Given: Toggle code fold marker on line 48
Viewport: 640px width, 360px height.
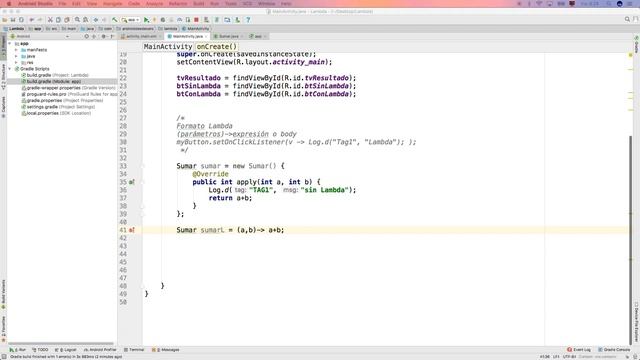Looking at the screenshot, I should click(x=143, y=286).
